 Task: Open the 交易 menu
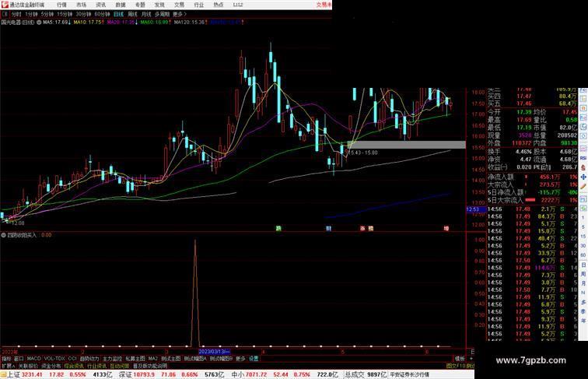[x=179, y=5]
